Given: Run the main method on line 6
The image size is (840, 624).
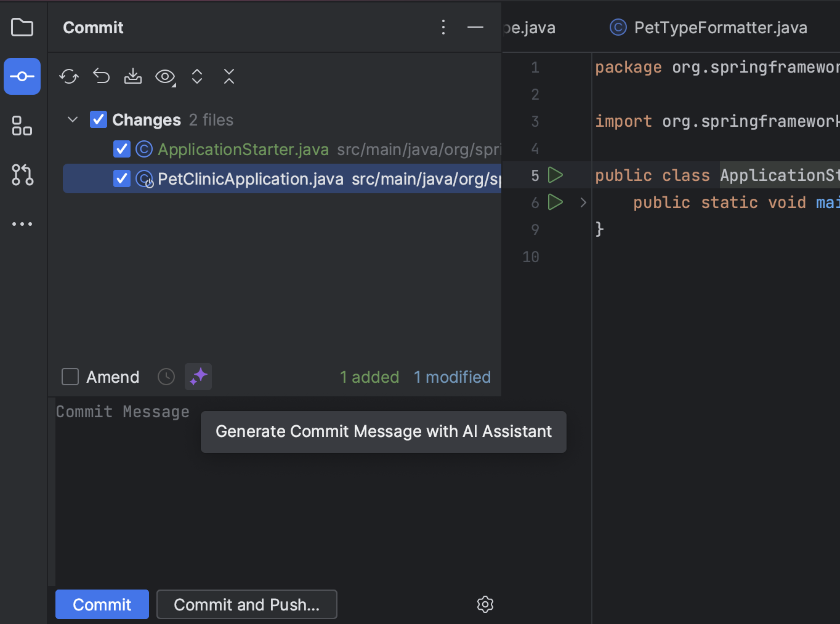Looking at the screenshot, I should tap(555, 202).
